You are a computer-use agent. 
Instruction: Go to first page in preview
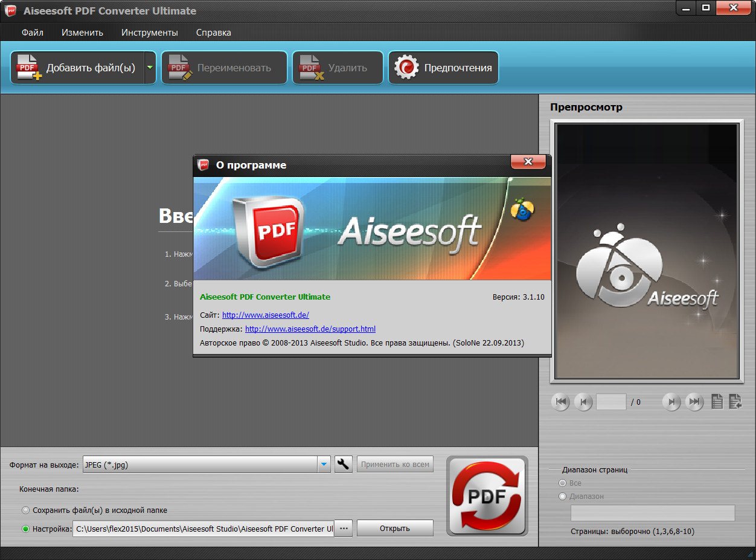coord(560,402)
